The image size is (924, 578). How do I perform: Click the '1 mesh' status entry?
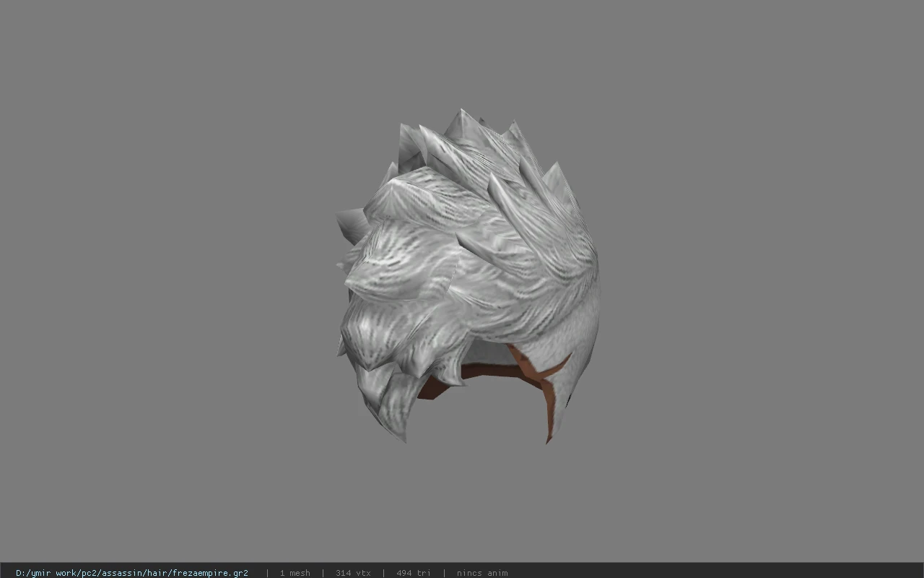[295, 573]
